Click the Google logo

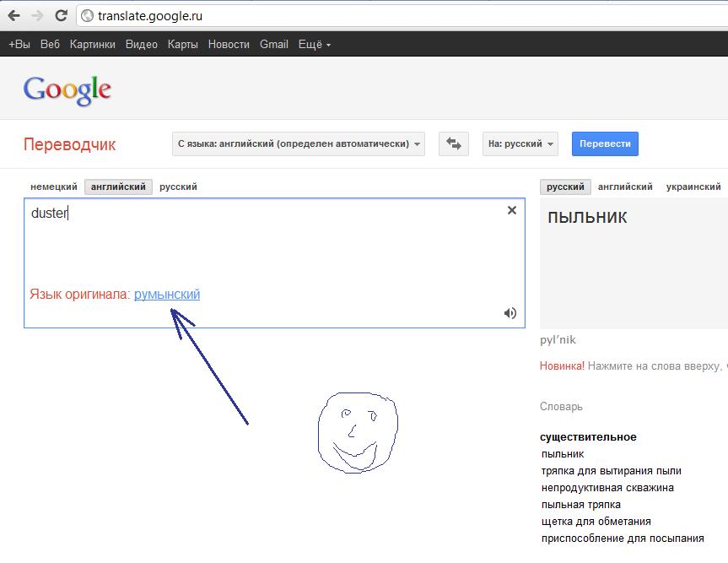pyautogui.click(x=67, y=90)
